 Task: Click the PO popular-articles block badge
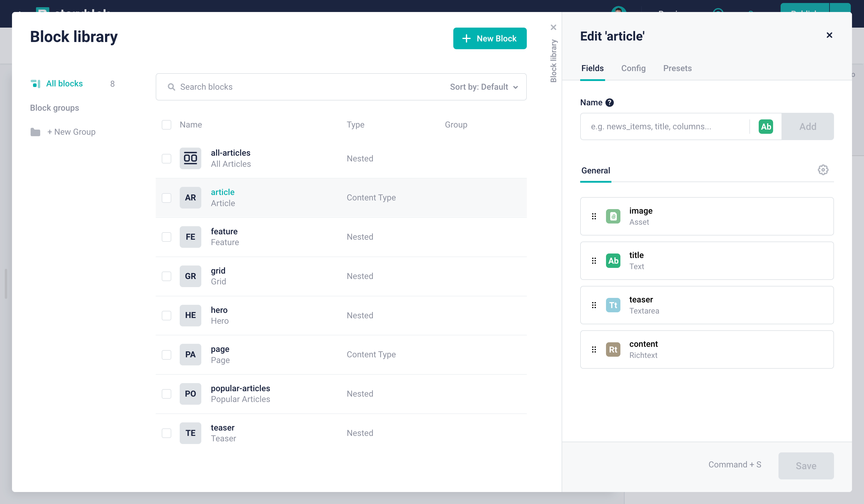pyautogui.click(x=190, y=394)
